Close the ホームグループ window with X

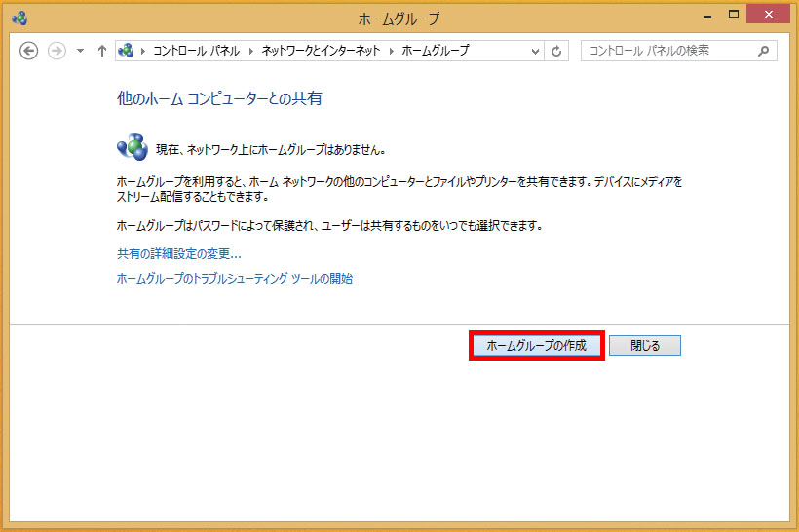(x=769, y=15)
